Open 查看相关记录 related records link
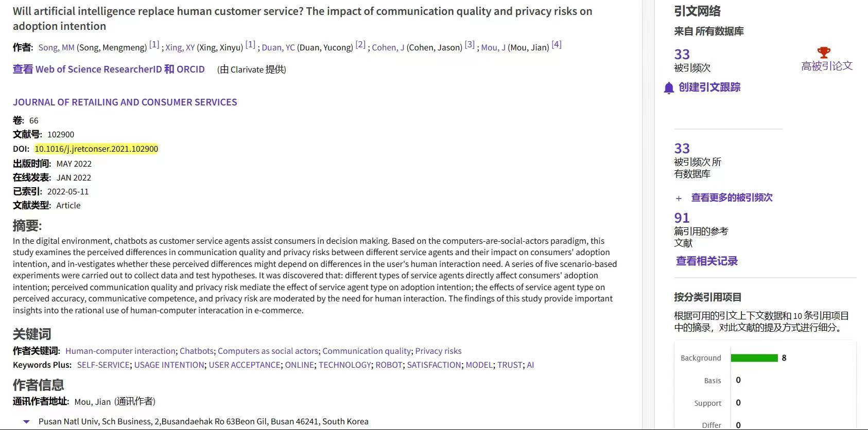Viewport: 868px width, 430px height. (706, 261)
